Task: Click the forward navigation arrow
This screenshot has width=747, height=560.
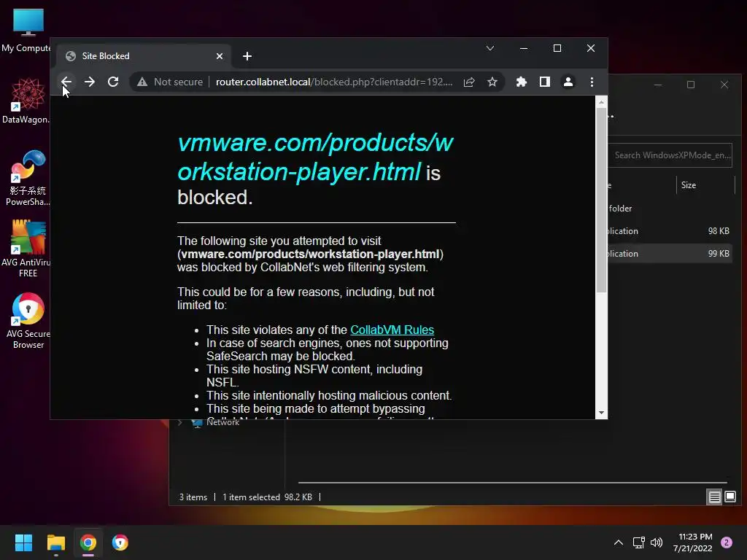Action: point(90,82)
